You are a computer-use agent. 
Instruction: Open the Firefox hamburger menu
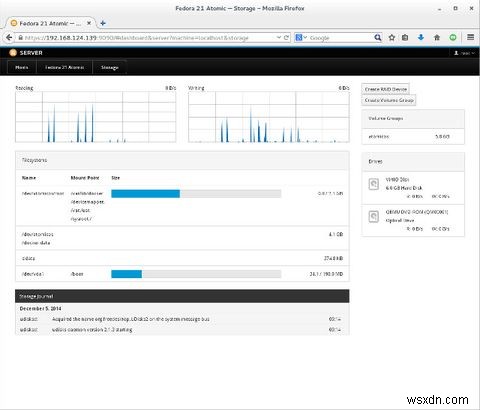click(470, 37)
